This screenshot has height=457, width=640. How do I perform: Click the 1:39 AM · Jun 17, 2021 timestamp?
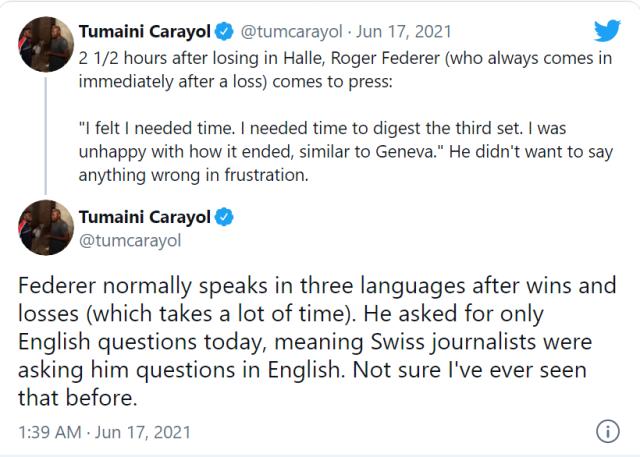coord(107,432)
